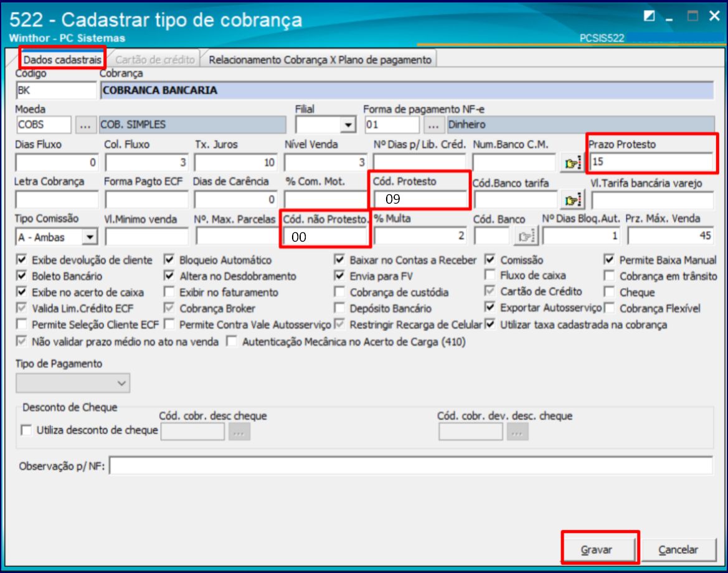728x573 pixels.
Task: Focus the Letra Cobrança field
Action: [57, 200]
